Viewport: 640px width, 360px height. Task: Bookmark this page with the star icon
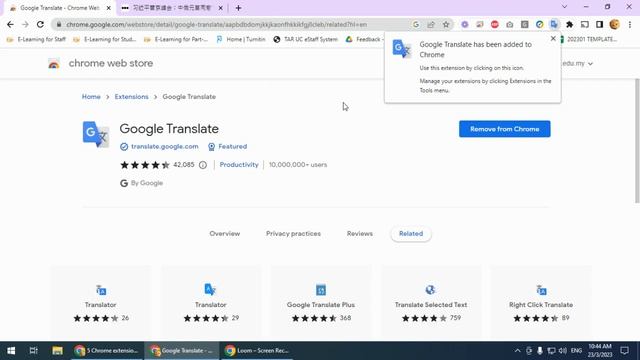tap(446, 24)
